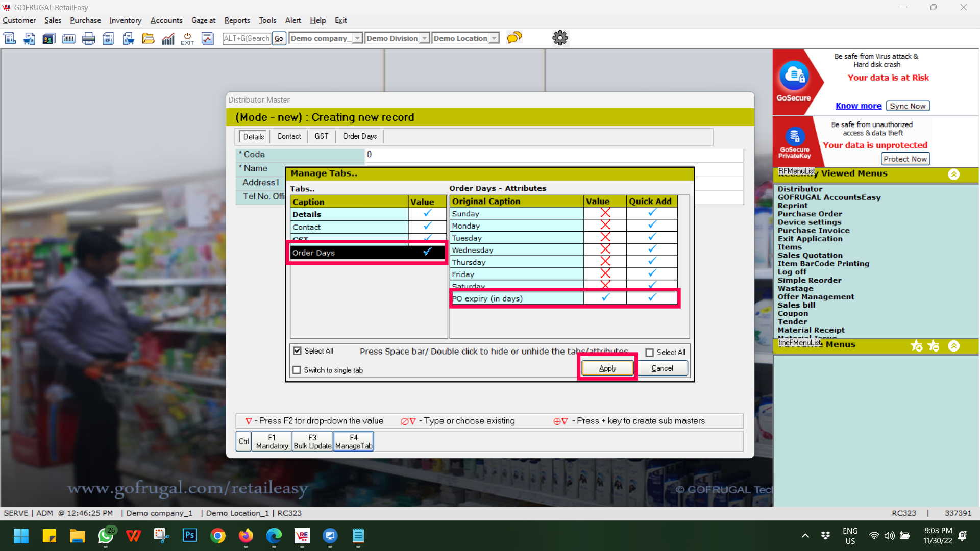Screen dimensions: 980x551
Task: Click the bar chart growth icon
Action: (x=168, y=38)
